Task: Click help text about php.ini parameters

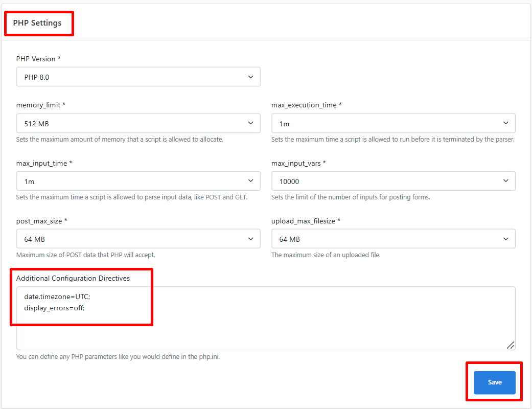Action: [118, 357]
